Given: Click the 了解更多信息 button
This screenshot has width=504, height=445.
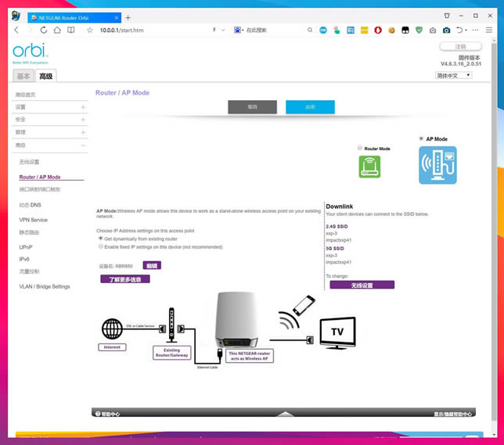Looking at the screenshot, I should click(125, 279).
